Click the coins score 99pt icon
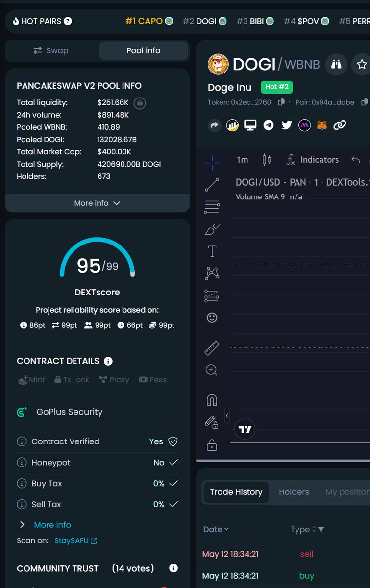The height and width of the screenshot is (588, 370). coord(152,325)
